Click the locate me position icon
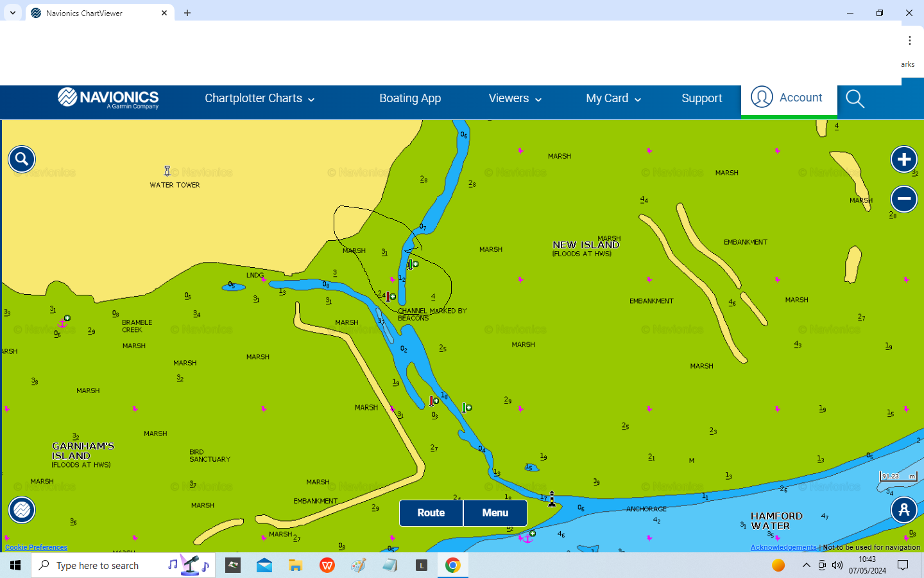 pyautogui.click(x=904, y=510)
